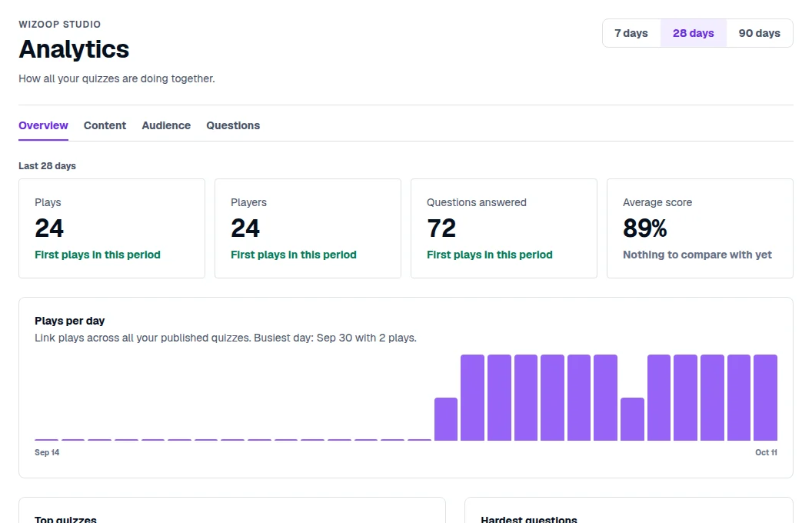Select the 28 days range
812x523 pixels.
[x=693, y=33]
